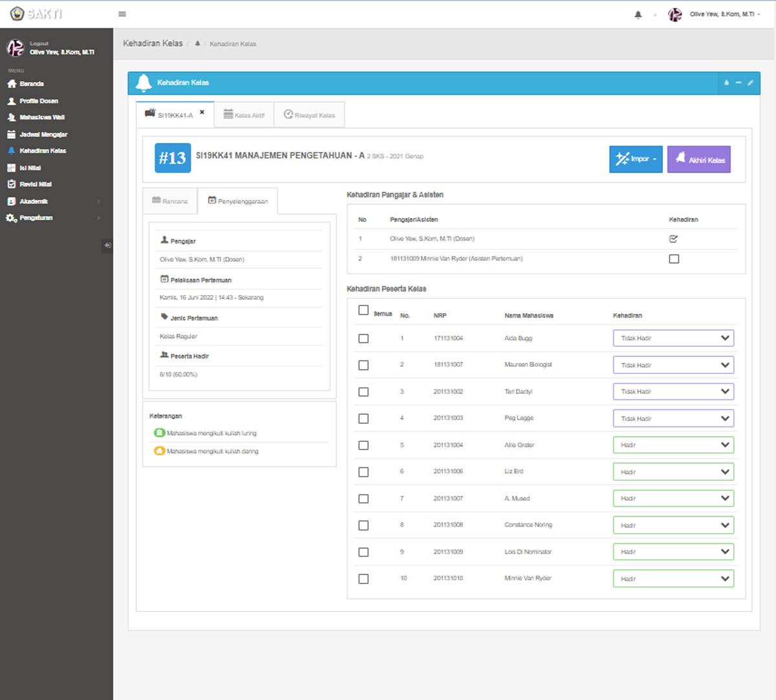The height and width of the screenshot is (700, 776).
Task: Open the hamburger menu toggle
Action: click(x=122, y=14)
